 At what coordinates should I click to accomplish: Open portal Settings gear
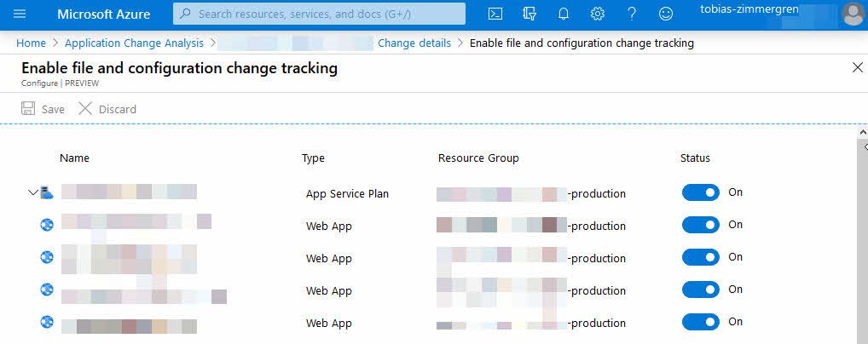tap(598, 14)
